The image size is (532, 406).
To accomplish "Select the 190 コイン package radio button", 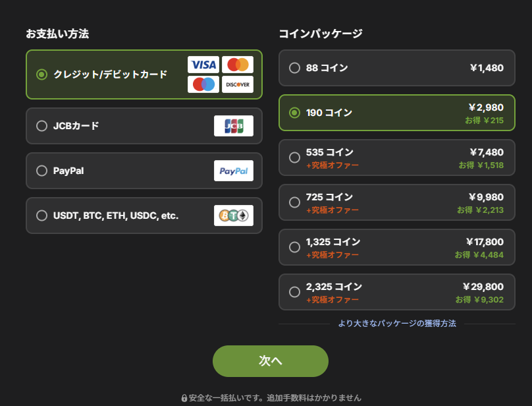I will (294, 113).
